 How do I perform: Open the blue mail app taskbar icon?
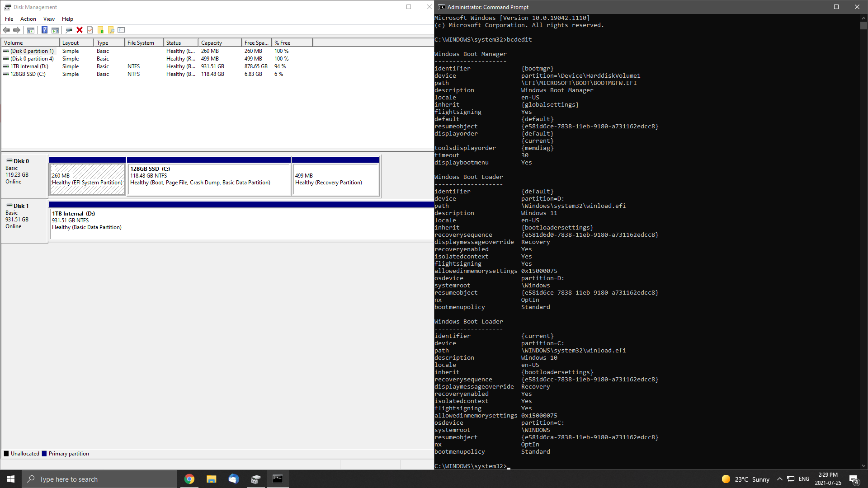coord(234,479)
